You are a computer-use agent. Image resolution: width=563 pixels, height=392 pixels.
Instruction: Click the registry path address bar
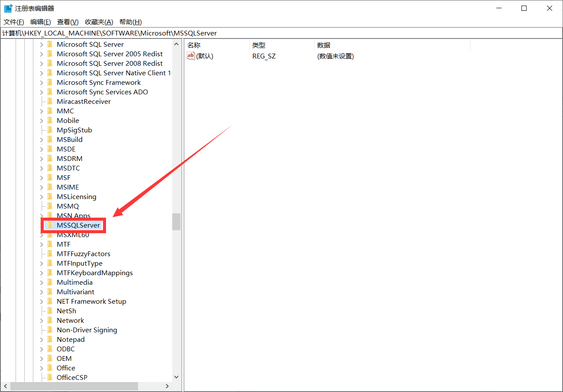click(x=281, y=33)
